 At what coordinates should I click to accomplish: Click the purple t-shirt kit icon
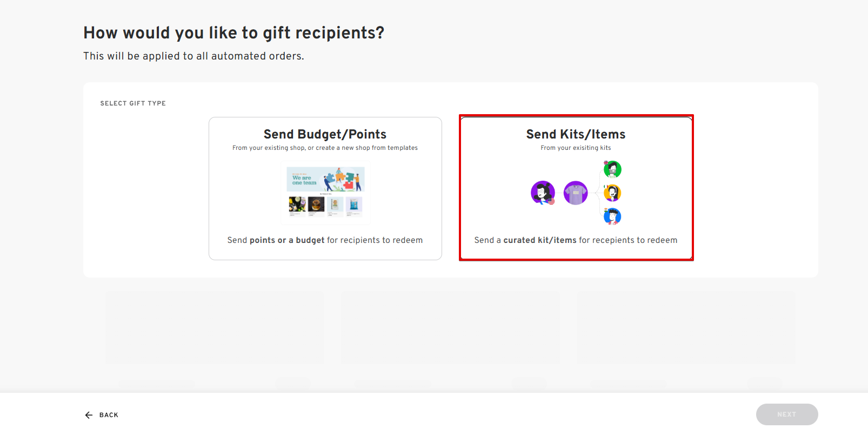[576, 193]
